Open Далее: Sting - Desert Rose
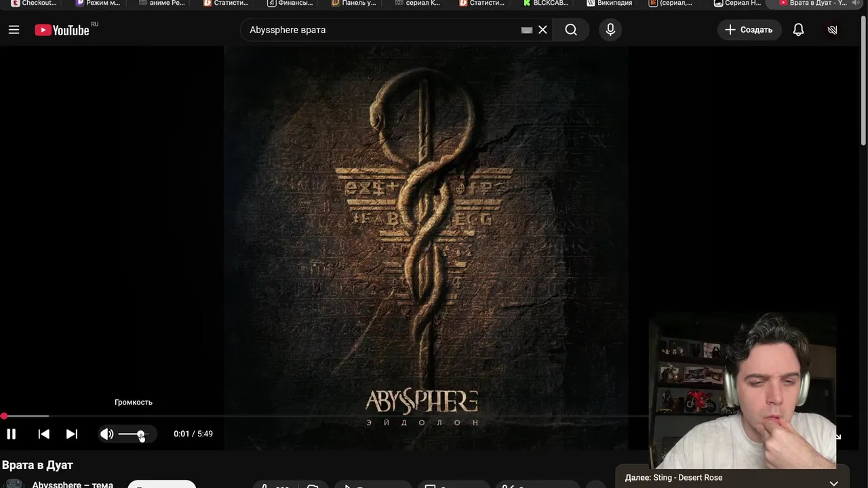Screen dimensions: 868x488 point(673,478)
